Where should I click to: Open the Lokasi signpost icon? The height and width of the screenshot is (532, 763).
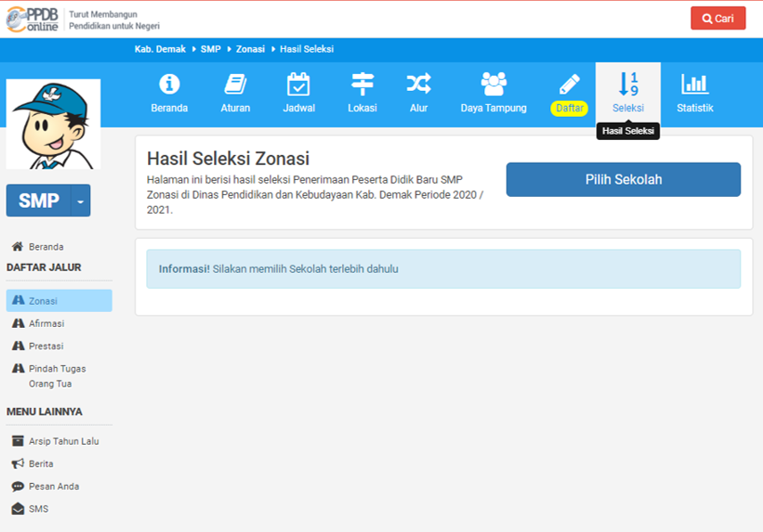pos(362,85)
